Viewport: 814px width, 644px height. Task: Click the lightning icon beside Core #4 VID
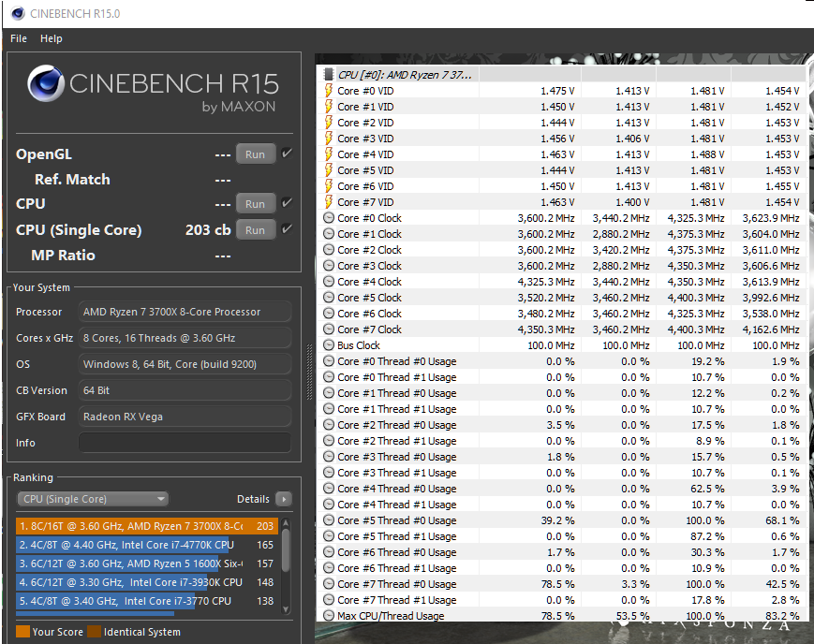click(x=329, y=154)
